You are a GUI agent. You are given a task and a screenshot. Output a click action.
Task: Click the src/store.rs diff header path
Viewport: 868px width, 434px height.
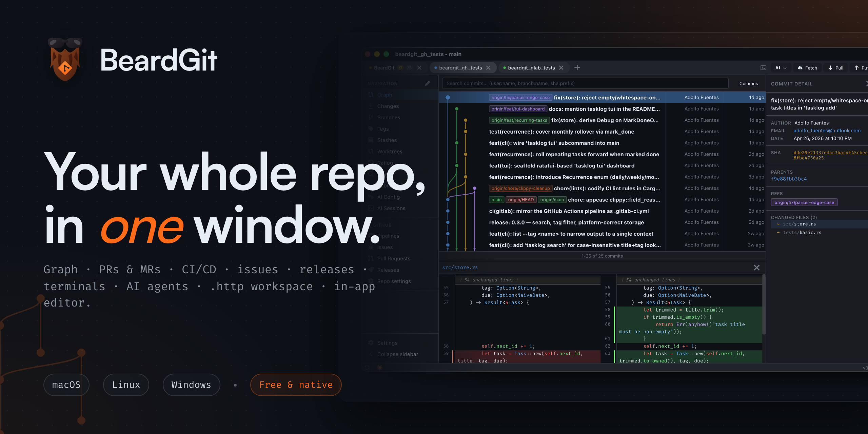tap(460, 268)
